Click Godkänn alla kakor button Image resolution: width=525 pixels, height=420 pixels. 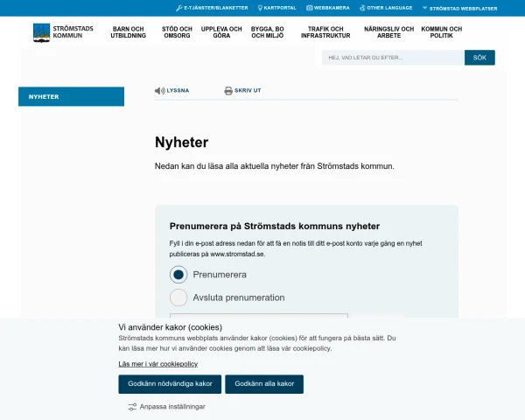click(264, 384)
